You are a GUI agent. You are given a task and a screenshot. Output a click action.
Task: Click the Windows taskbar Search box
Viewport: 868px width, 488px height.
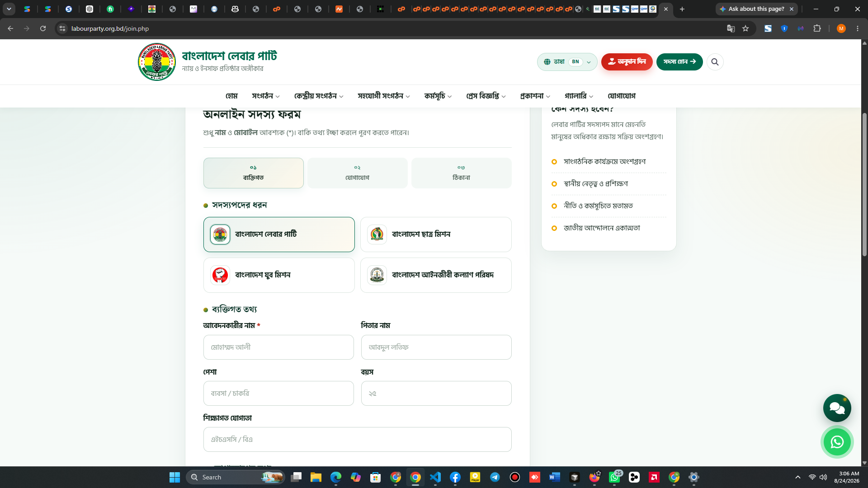click(235, 477)
